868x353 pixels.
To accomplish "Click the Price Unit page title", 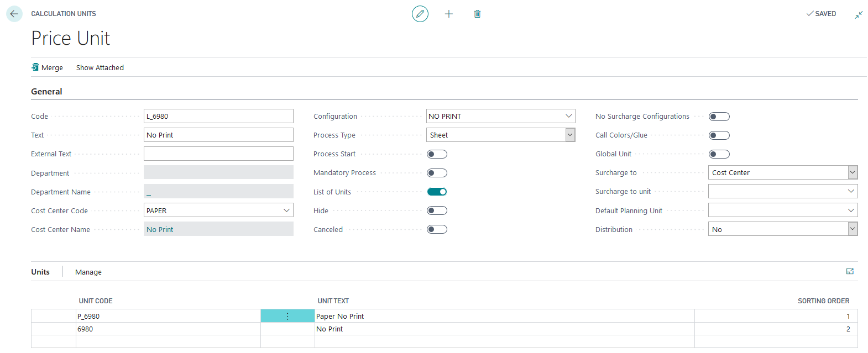I will [x=71, y=38].
